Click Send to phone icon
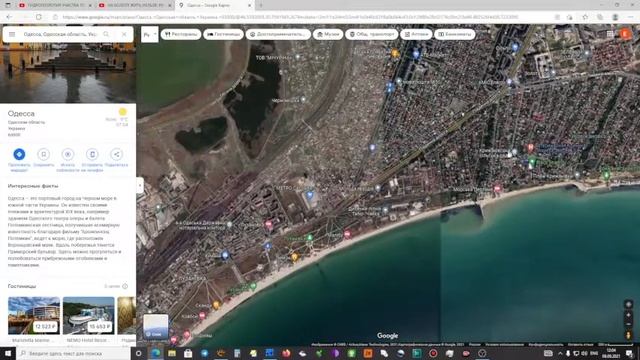 pyautogui.click(x=92, y=154)
